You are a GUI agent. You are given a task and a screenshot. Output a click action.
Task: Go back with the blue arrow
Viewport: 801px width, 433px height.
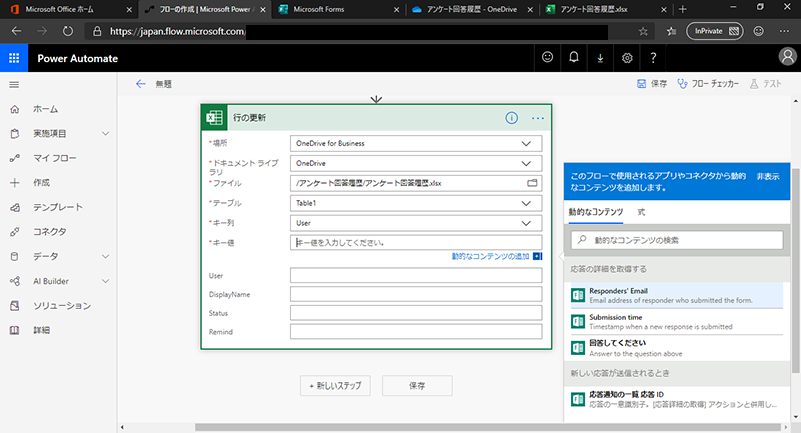(x=140, y=84)
